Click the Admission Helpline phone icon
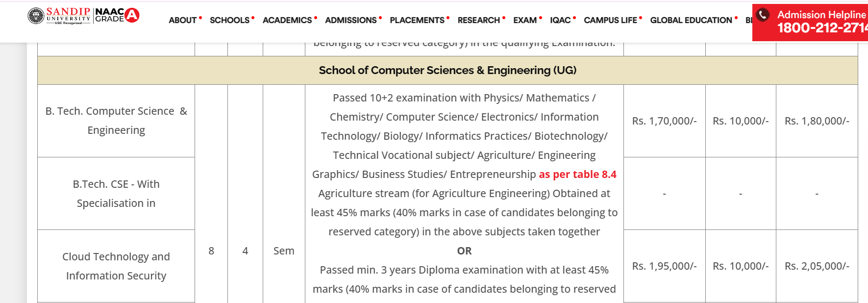 point(763,15)
